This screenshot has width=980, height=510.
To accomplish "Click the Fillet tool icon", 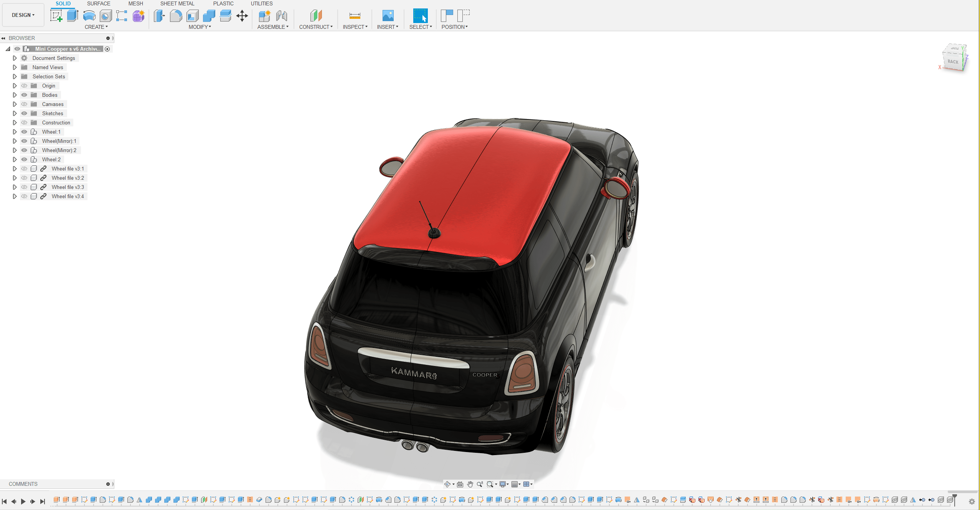I will pos(176,16).
